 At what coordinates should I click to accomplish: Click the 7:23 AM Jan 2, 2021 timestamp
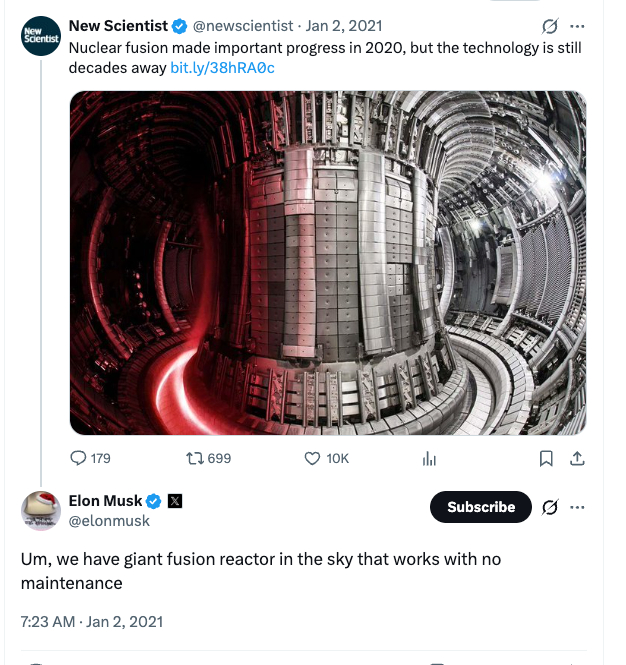(x=91, y=621)
